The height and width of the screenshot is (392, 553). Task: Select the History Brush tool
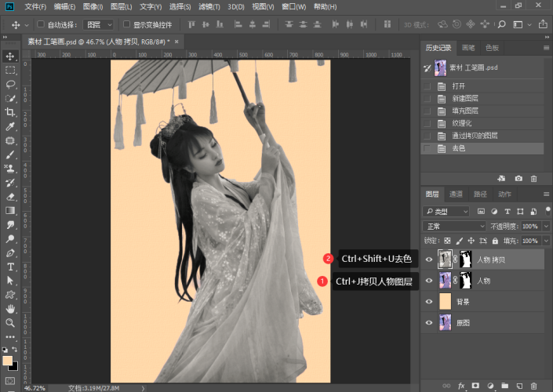[10, 183]
